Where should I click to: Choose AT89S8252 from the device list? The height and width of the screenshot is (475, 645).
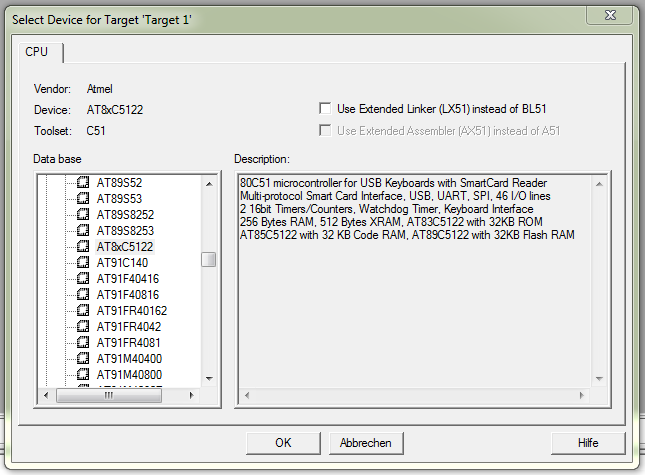(x=125, y=215)
